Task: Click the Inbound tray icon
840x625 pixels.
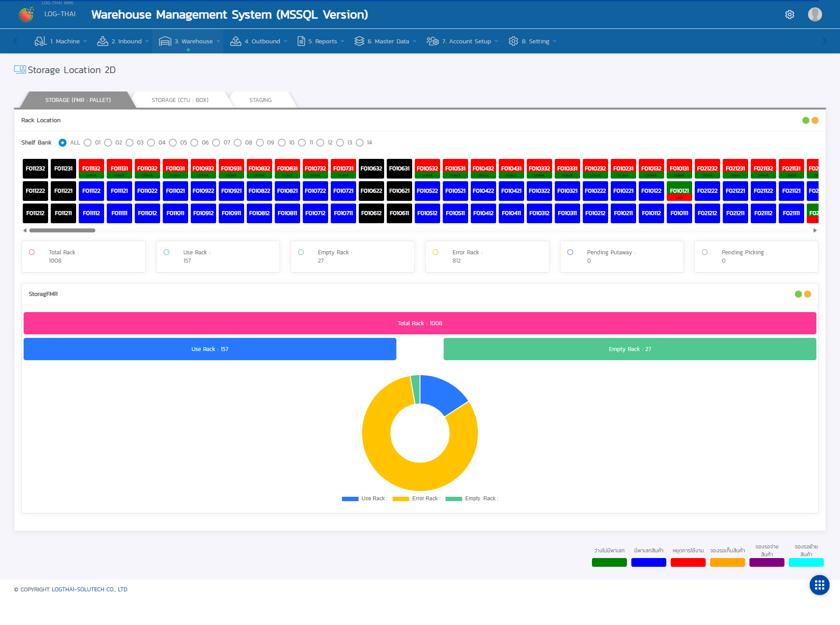Action: 102,41
